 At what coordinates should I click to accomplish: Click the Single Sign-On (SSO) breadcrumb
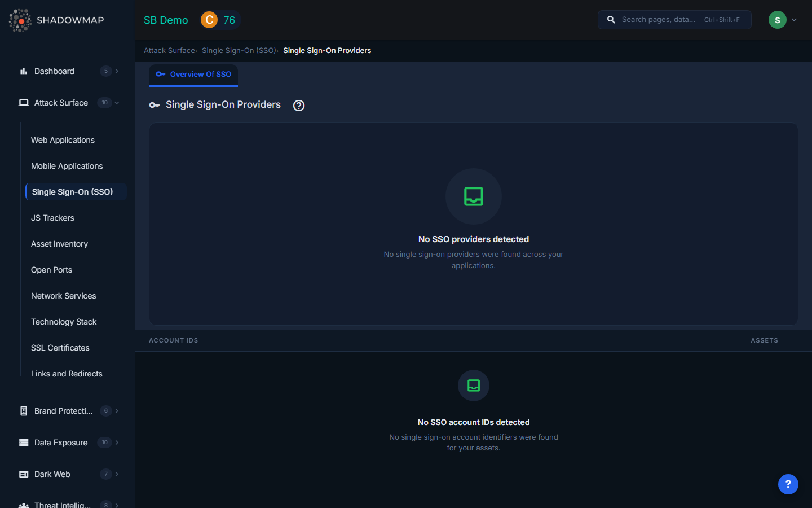click(239, 51)
